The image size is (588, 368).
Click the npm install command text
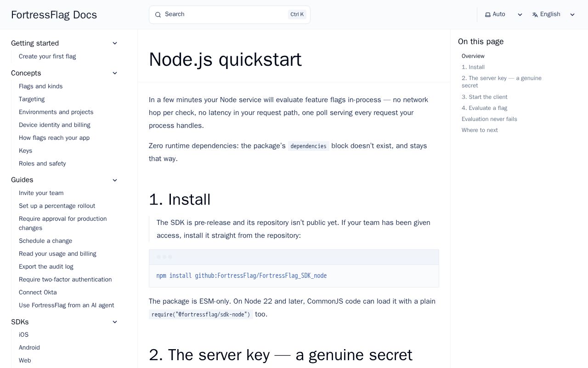click(242, 276)
